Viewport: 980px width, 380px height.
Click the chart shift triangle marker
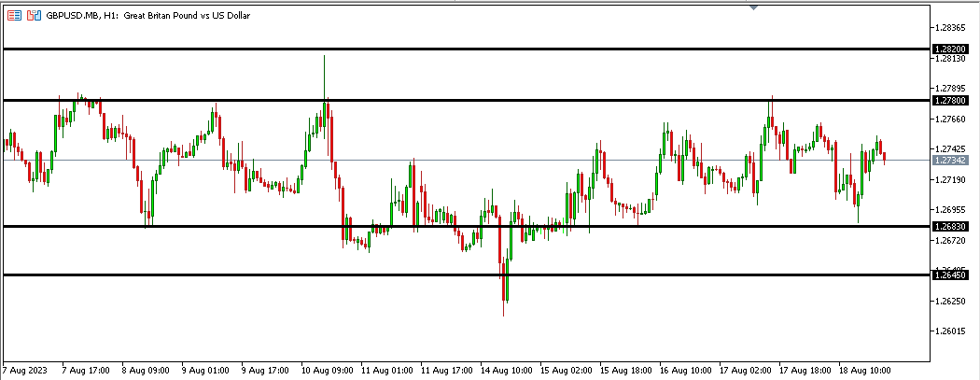(754, 7)
